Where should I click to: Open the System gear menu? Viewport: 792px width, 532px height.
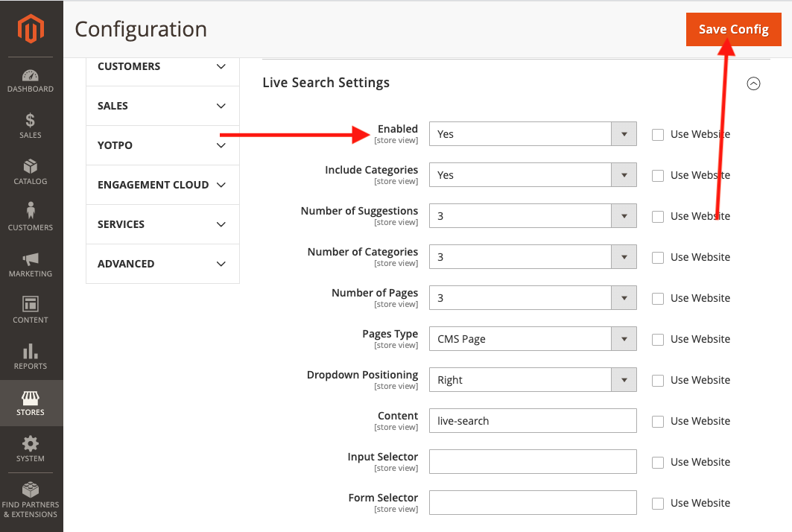coord(31,449)
